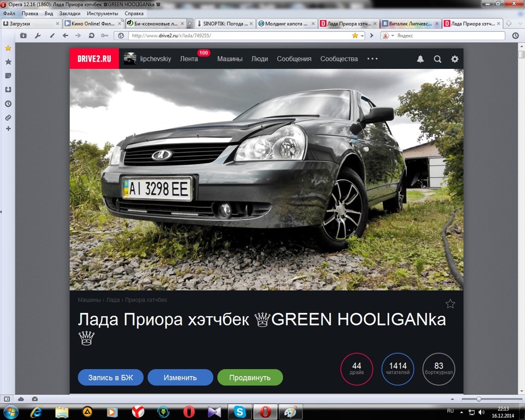Open the Машины section
The height and width of the screenshot is (420, 525).
pyautogui.click(x=230, y=59)
